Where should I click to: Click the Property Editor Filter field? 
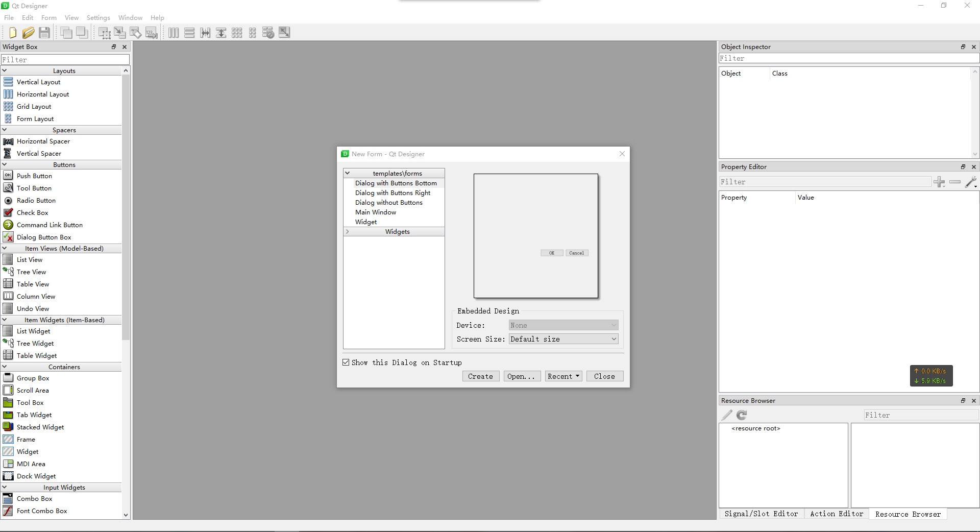coord(825,182)
